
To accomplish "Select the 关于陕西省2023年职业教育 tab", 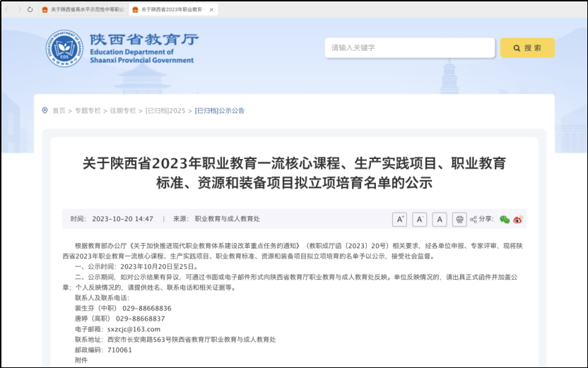I will point(171,10).
